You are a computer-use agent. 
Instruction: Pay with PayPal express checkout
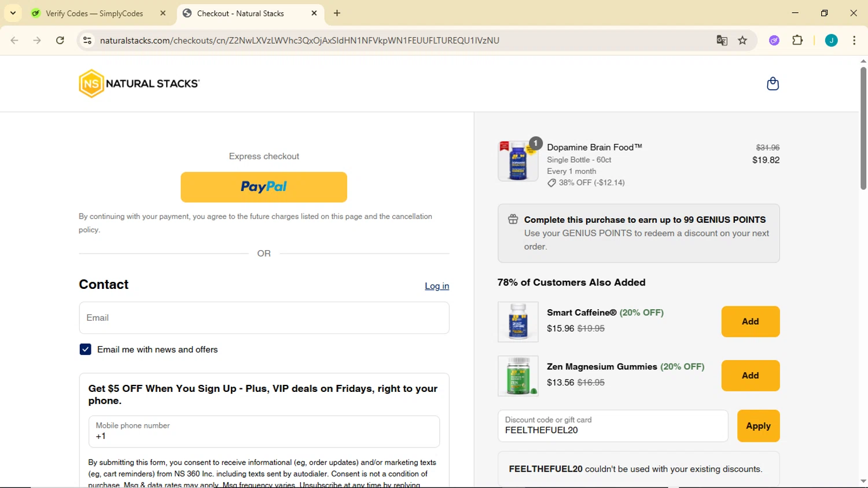[x=264, y=187]
